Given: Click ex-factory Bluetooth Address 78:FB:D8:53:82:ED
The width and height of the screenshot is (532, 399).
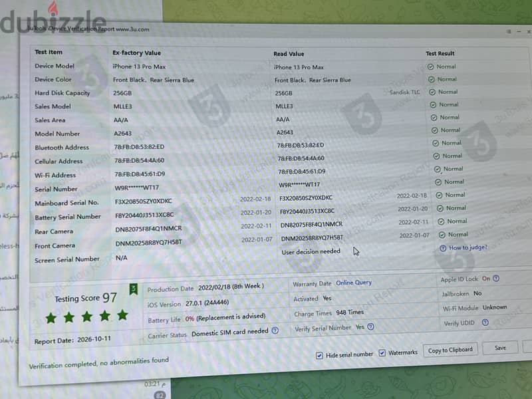Looking at the screenshot, I should pos(139,146).
